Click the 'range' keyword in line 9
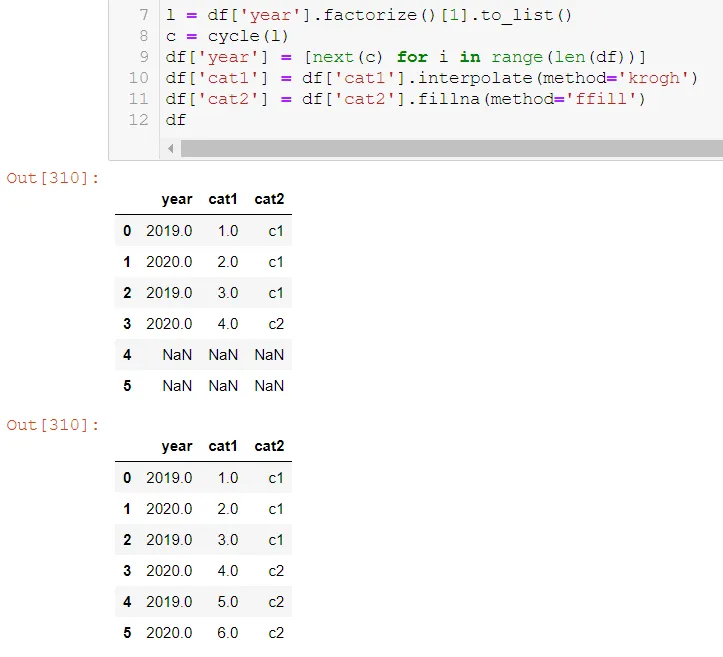The width and height of the screenshot is (723, 657). (517, 57)
